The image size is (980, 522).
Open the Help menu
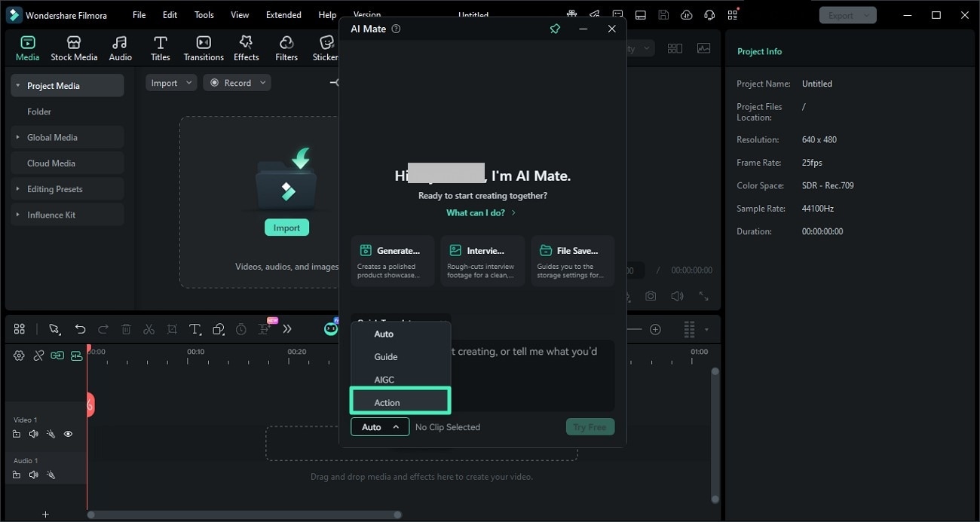coord(327,15)
